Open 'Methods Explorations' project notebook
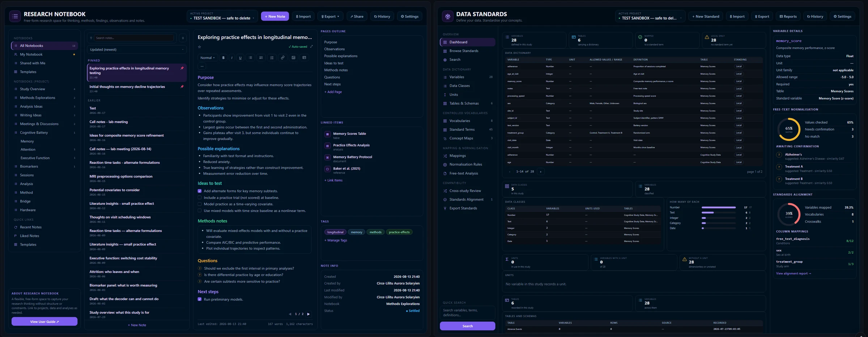This screenshot has width=868, height=337. (44, 98)
